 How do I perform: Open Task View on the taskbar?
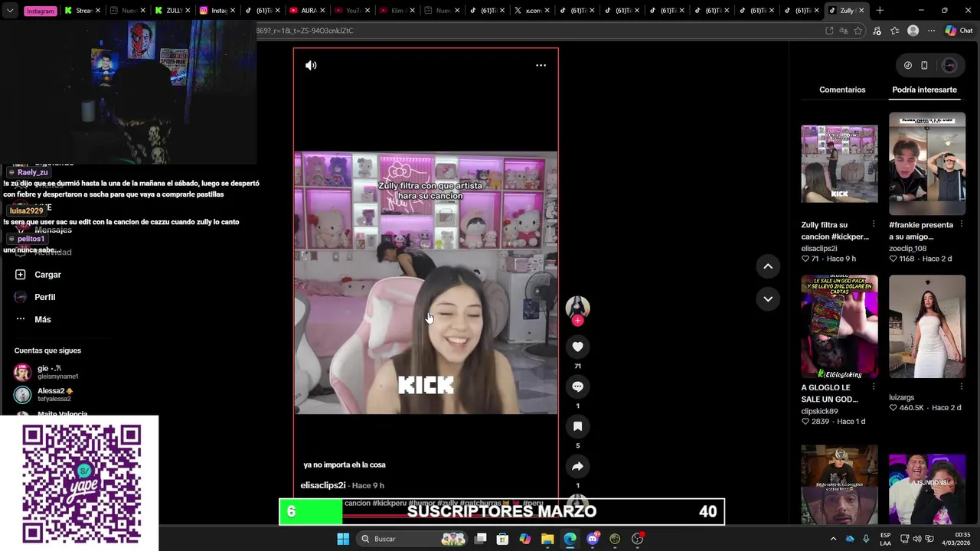(481, 539)
